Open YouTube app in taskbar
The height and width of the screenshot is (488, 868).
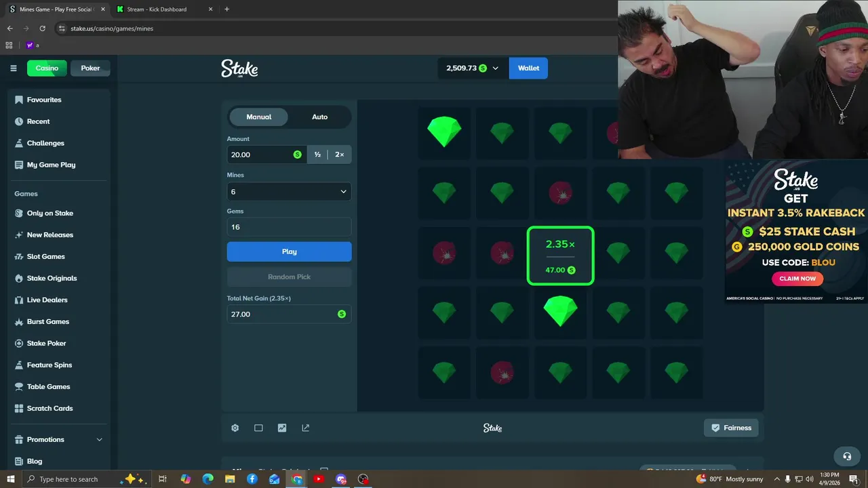pos(319,479)
